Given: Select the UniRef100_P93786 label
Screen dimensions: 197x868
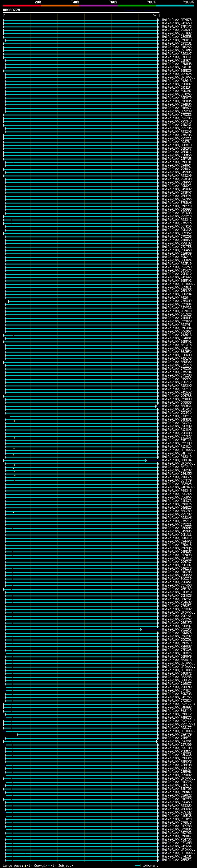Looking at the screenshot, I should 177,118.
